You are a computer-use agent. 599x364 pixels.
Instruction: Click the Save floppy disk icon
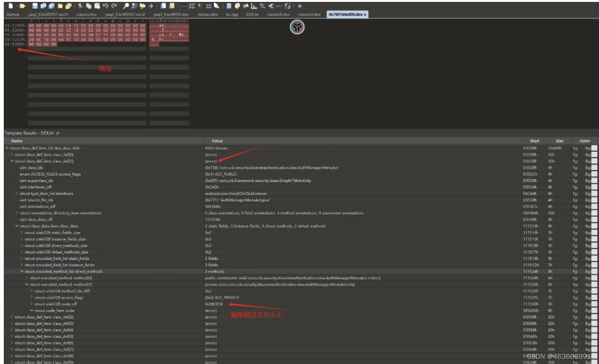(x=35, y=6)
